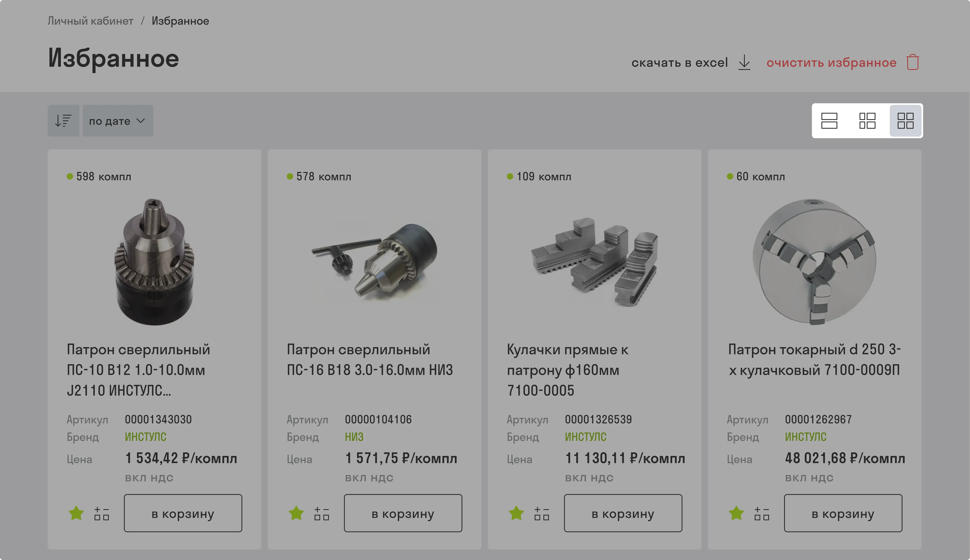Unfavorite the ПС-16 drill chuck star
This screenshot has height=560, width=970.
[296, 513]
